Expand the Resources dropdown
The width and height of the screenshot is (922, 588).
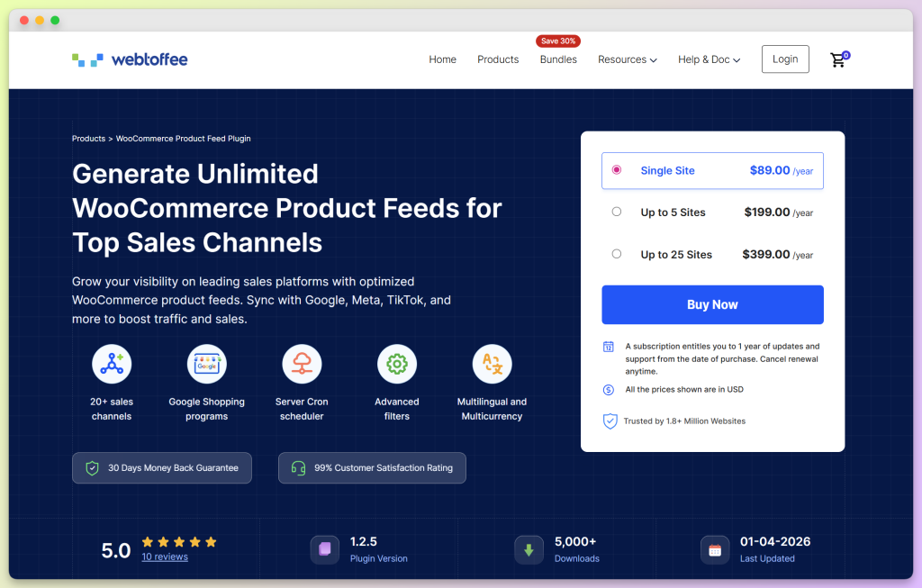coord(627,59)
